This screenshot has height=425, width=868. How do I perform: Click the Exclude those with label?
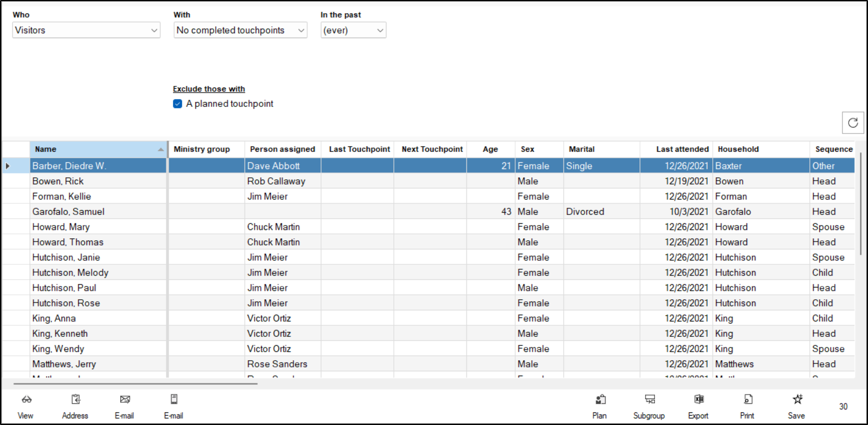pyautogui.click(x=209, y=89)
